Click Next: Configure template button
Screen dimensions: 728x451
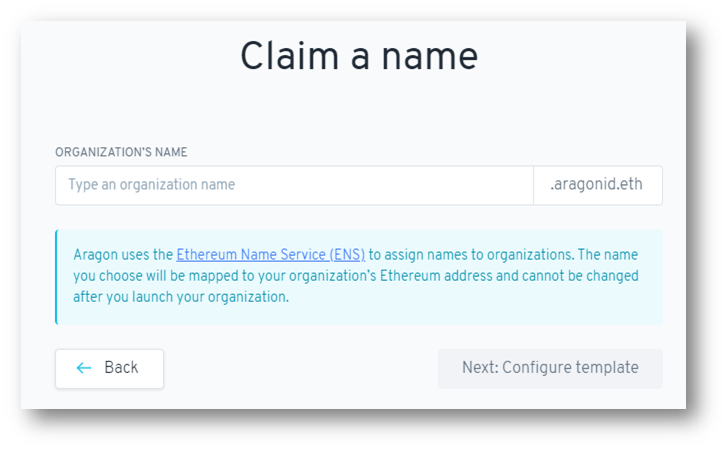pyautogui.click(x=550, y=369)
